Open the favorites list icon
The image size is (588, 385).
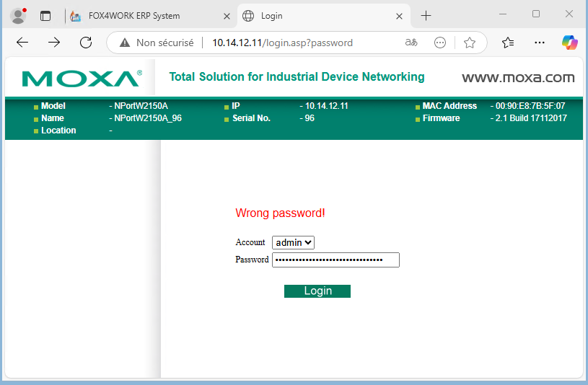coord(509,43)
